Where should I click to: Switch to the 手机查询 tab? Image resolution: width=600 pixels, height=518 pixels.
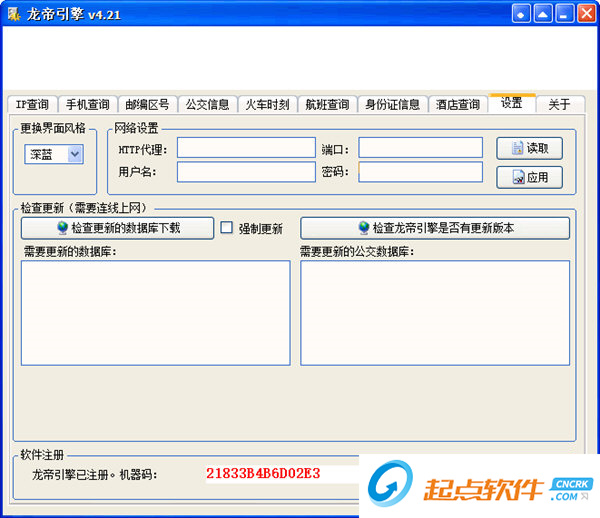[88, 104]
